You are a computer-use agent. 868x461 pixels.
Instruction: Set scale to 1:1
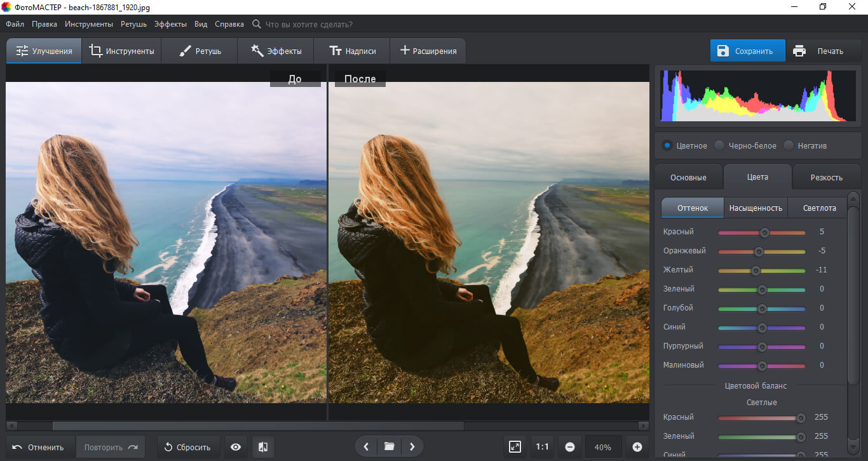click(542, 447)
